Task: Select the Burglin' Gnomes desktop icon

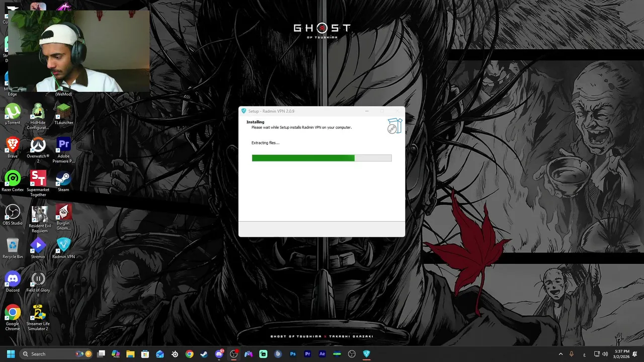Action: point(63,217)
